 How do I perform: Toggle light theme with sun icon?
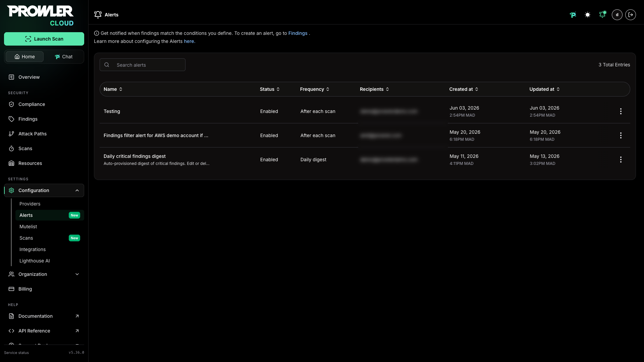coord(588,15)
